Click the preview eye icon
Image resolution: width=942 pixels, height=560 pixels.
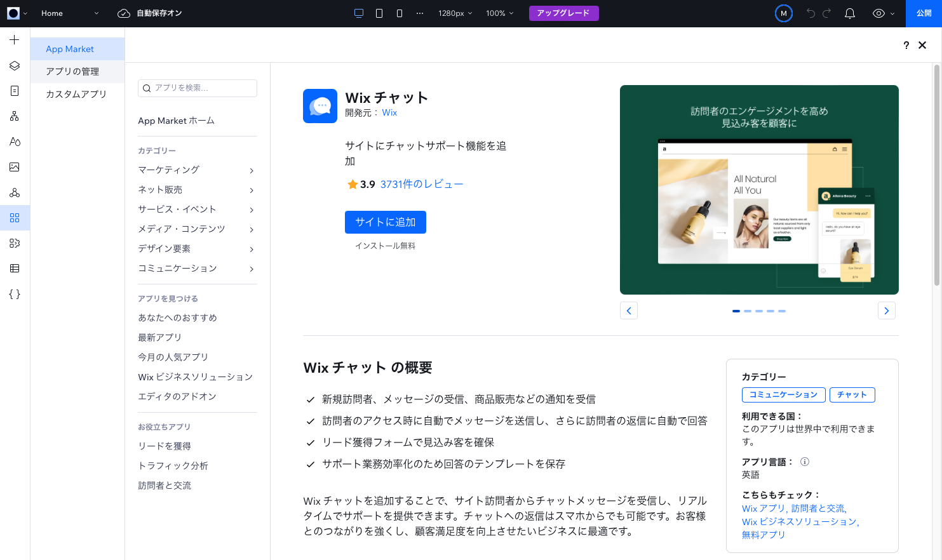(878, 13)
